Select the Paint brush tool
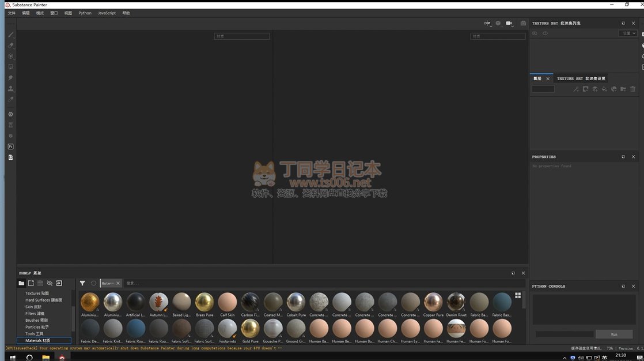This screenshot has height=361, width=644. click(10, 35)
